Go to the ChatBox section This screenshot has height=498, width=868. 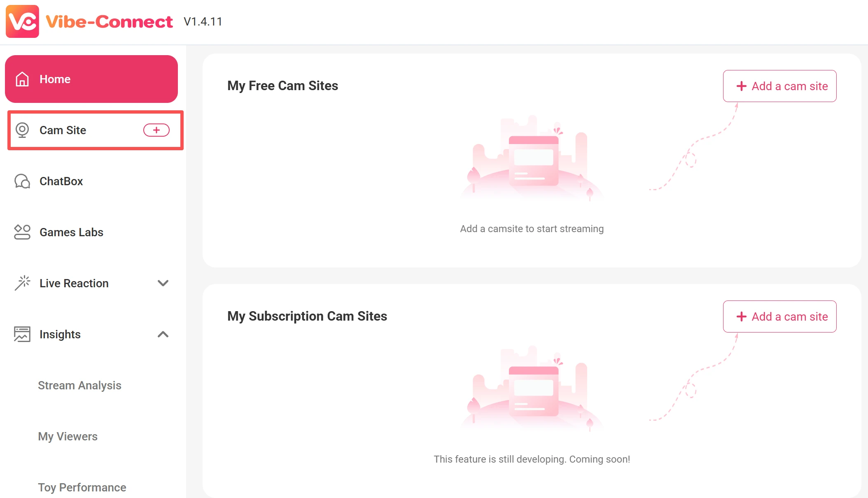(61, 181)
